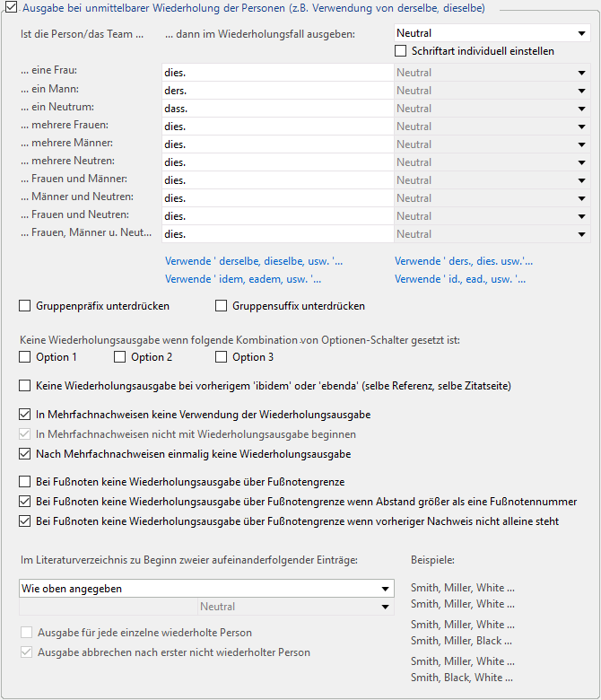The width and height of the screenshot is (601, 700).
Task: Click the text 'Ist die Person/das Team ...'
Action: pos(83,34)
